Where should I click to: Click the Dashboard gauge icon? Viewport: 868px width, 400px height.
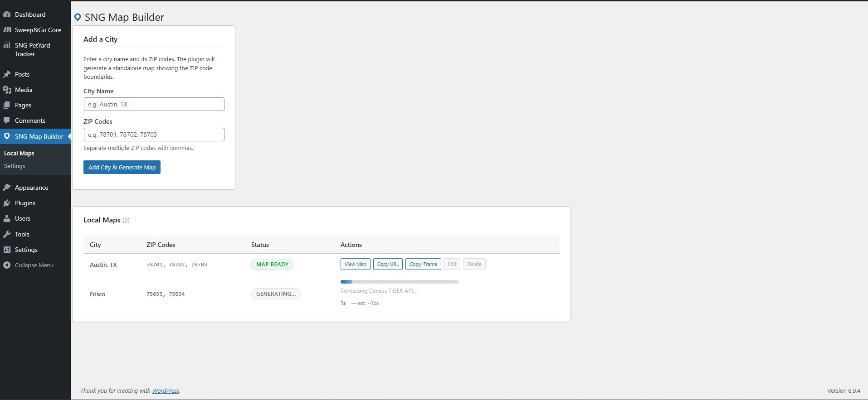click(x=7, y=14)
